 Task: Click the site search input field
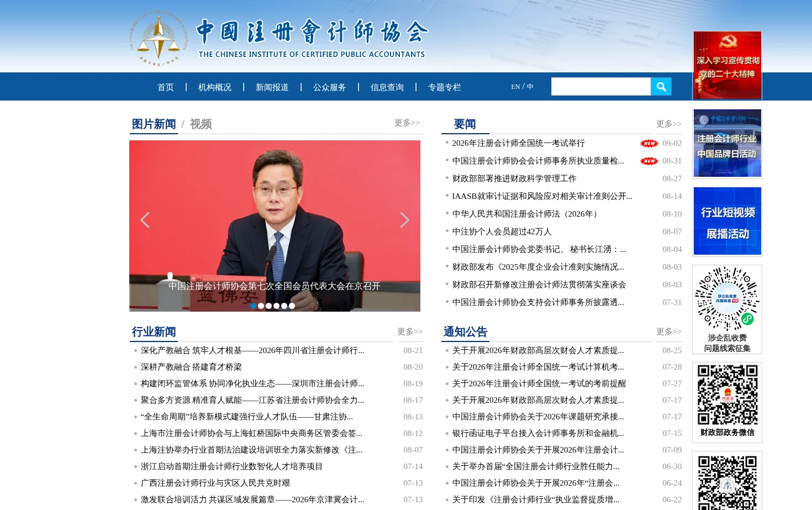[601, 87]
